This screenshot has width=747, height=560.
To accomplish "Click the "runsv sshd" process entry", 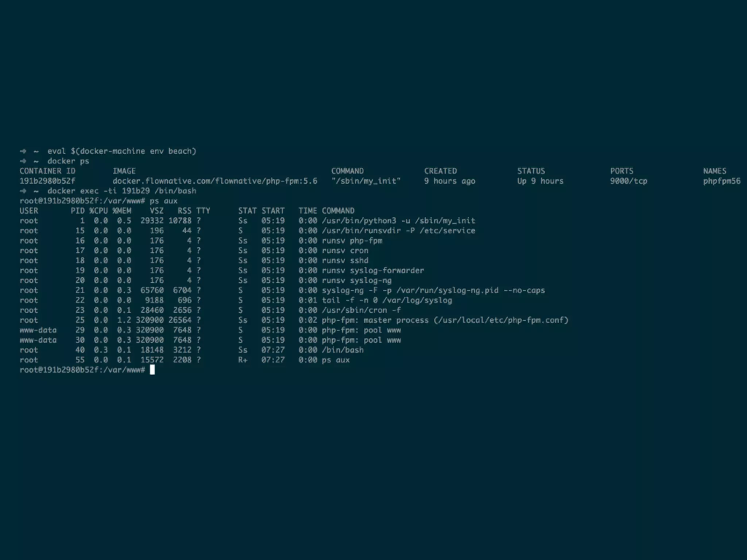I will [x=345, y=260].
